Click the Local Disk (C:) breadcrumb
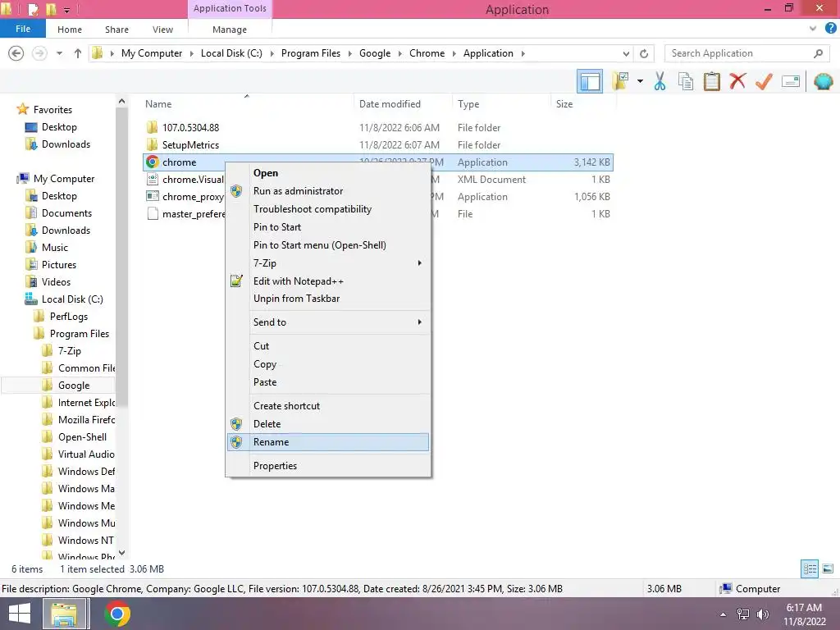 (x=231, y=53)
